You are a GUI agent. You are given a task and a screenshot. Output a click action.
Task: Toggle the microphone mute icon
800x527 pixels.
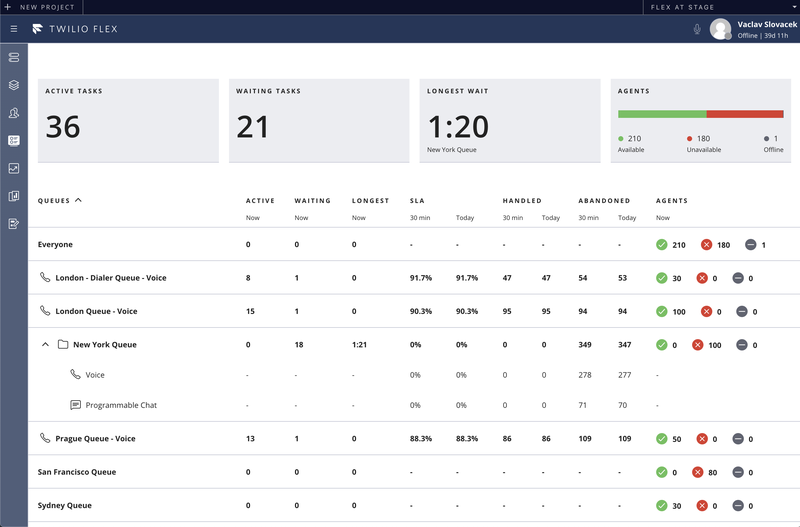point(697,29)
